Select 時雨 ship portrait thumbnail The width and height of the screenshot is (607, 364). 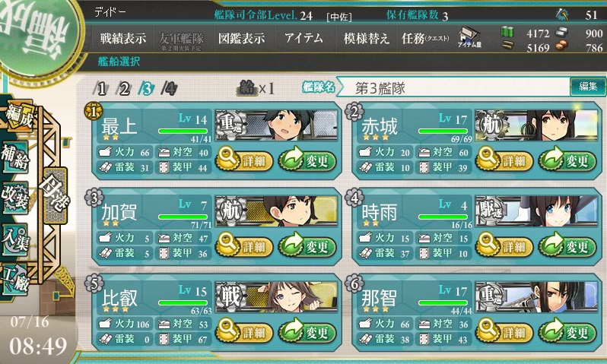(x=536, y=210)
